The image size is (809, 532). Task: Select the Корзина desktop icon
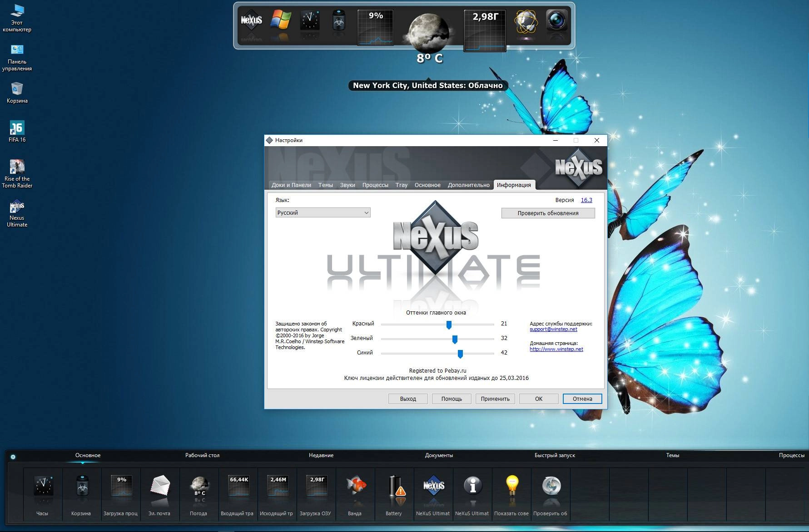(x=17, y=93)
